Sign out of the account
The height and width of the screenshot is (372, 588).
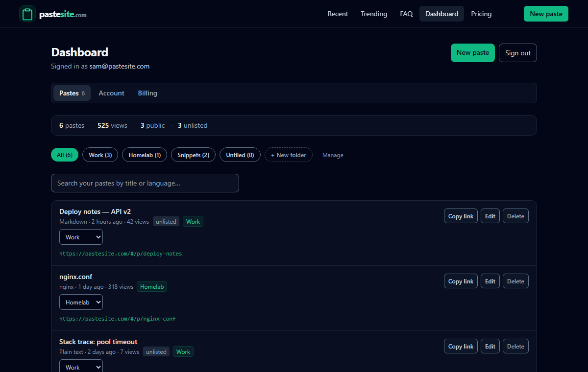(518, 53)
